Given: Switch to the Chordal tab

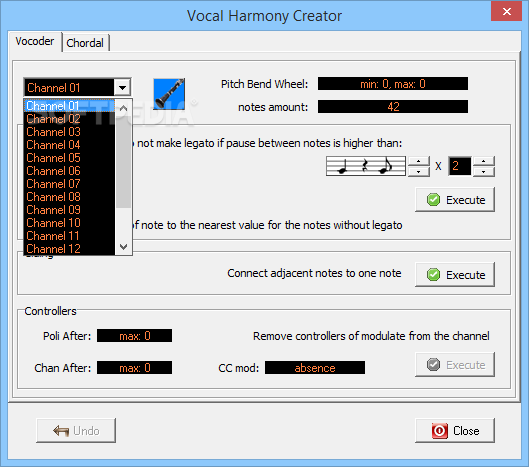Looking at the screenshot, I should pos(85,43).
